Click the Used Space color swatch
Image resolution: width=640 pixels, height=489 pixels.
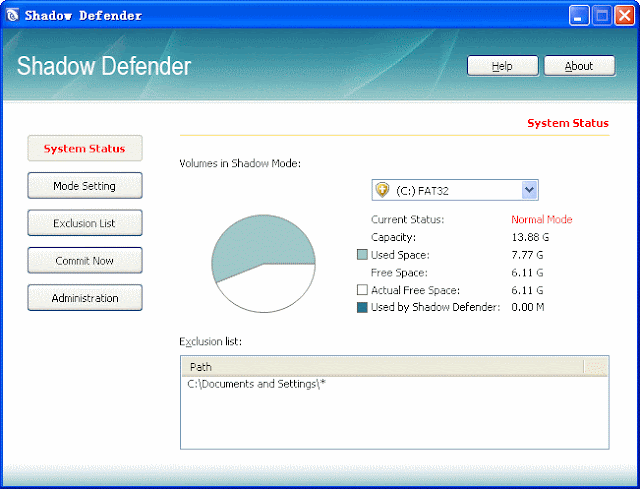click(x=362, y=255)
